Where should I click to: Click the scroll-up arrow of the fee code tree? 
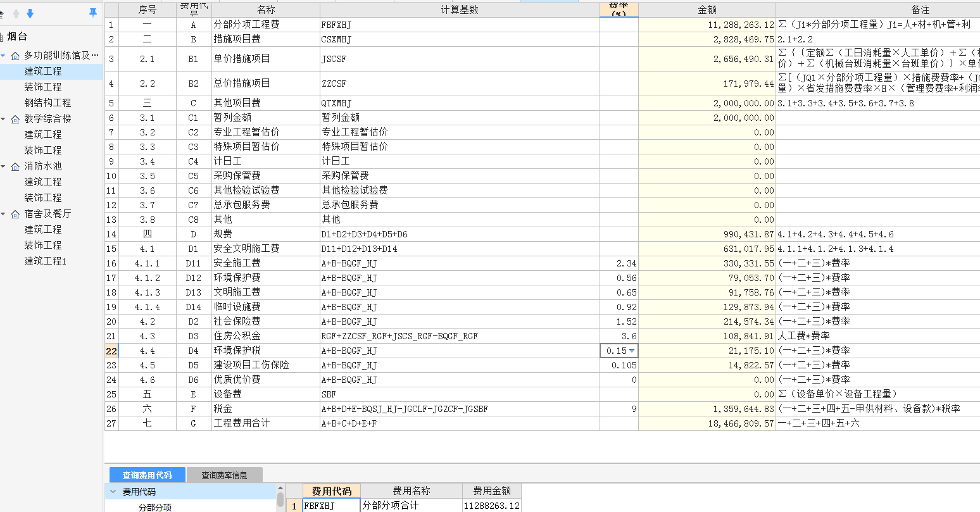(280, 488)
